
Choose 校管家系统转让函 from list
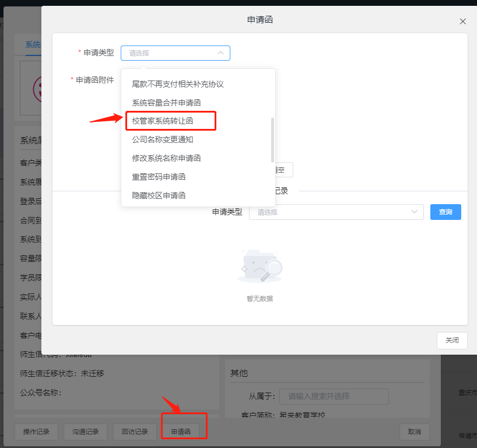[x=163, y=121]
